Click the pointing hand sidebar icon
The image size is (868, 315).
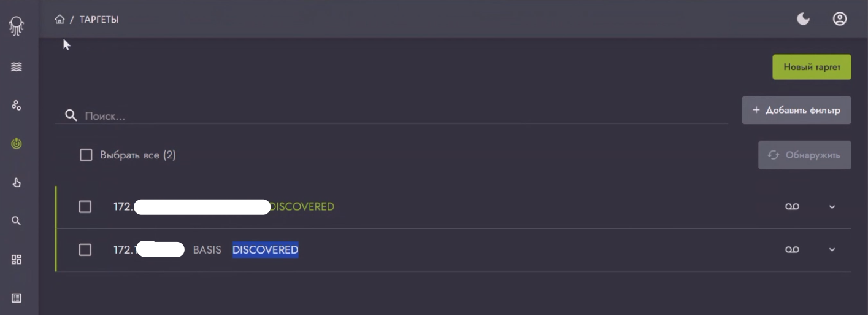pos(17,182)
